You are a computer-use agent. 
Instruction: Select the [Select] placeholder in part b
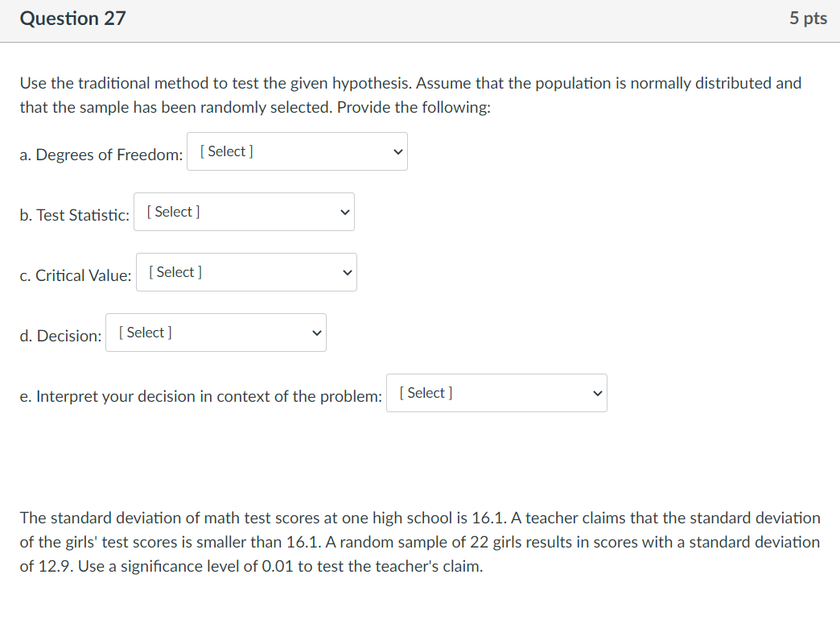(172, 211)
